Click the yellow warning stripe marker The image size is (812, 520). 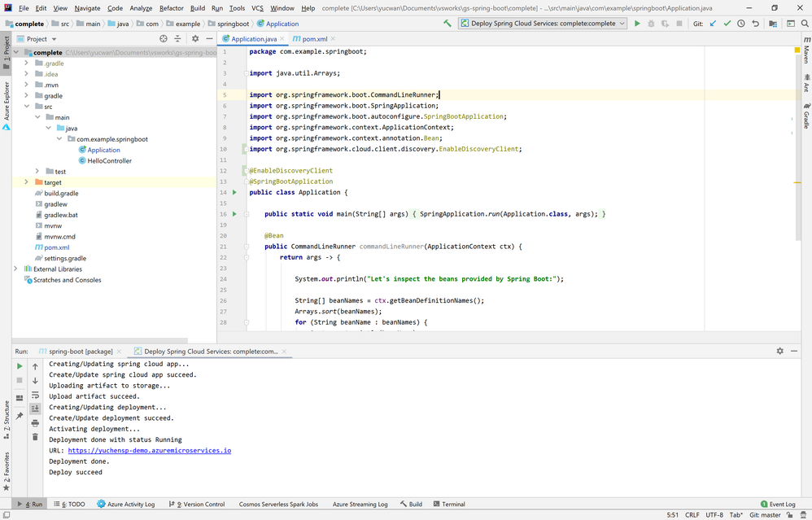[x=797, y=182]
